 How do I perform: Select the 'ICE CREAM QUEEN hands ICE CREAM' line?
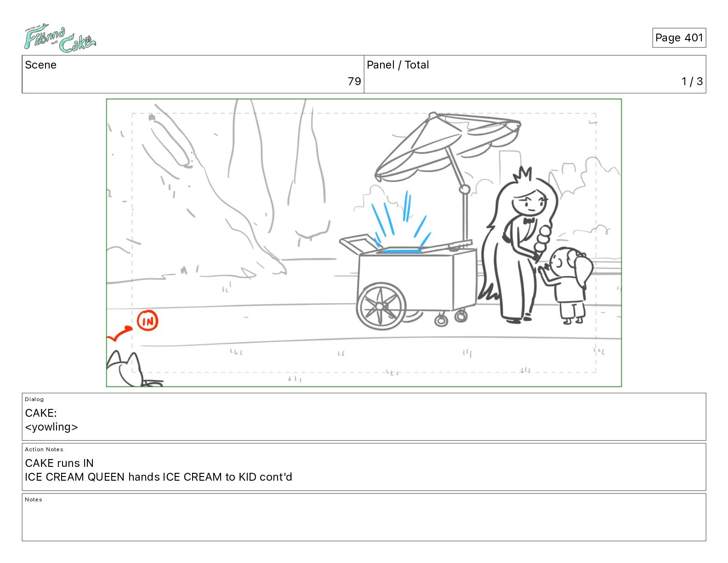[x=159, y=477]
